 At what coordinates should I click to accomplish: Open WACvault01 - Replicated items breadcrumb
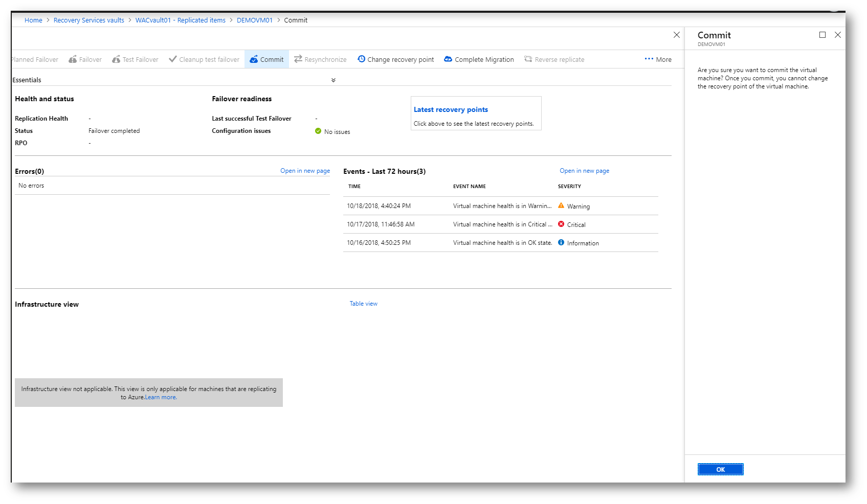coord(180,20)
